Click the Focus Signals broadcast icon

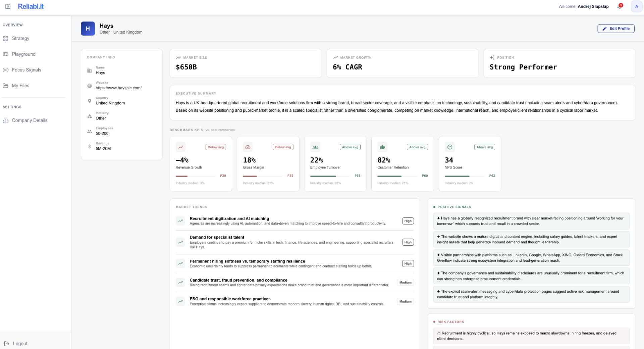pyautogui.click(x=6, y=70)
